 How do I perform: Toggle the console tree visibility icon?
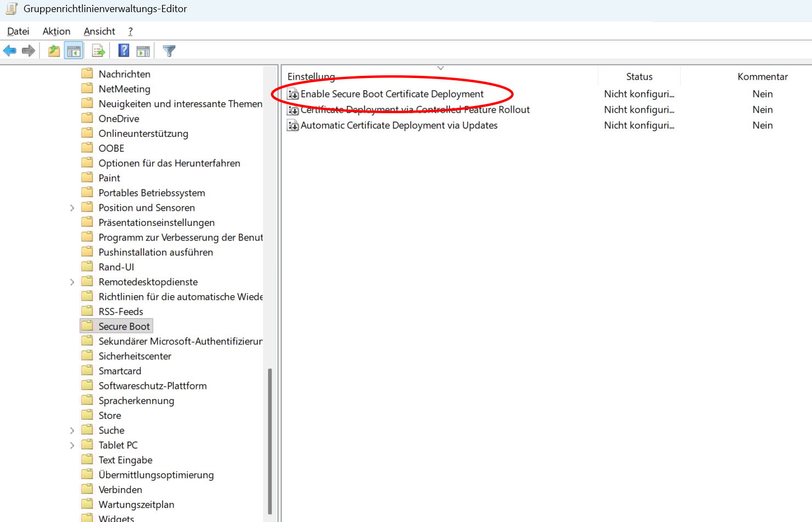click(x=74, y=50)
